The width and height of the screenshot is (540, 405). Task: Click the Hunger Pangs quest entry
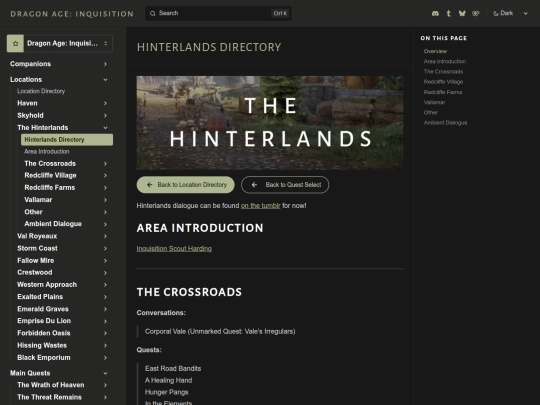click(x=166, y=392)
